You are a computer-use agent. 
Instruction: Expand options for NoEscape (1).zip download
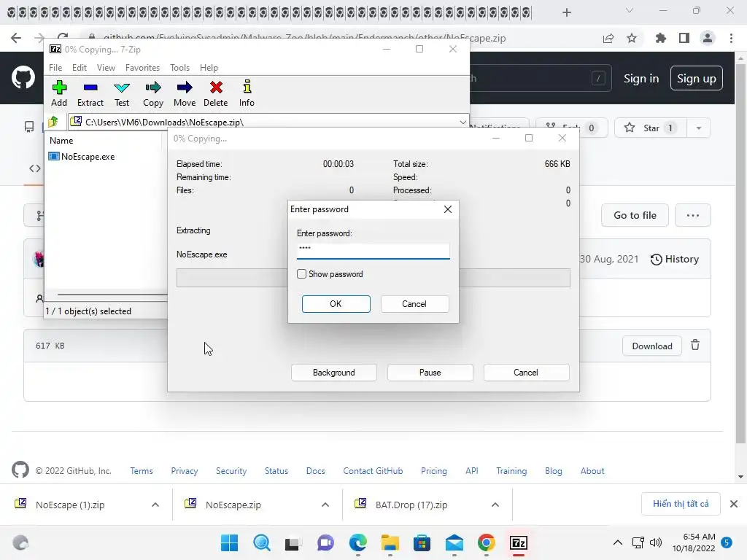155,505
